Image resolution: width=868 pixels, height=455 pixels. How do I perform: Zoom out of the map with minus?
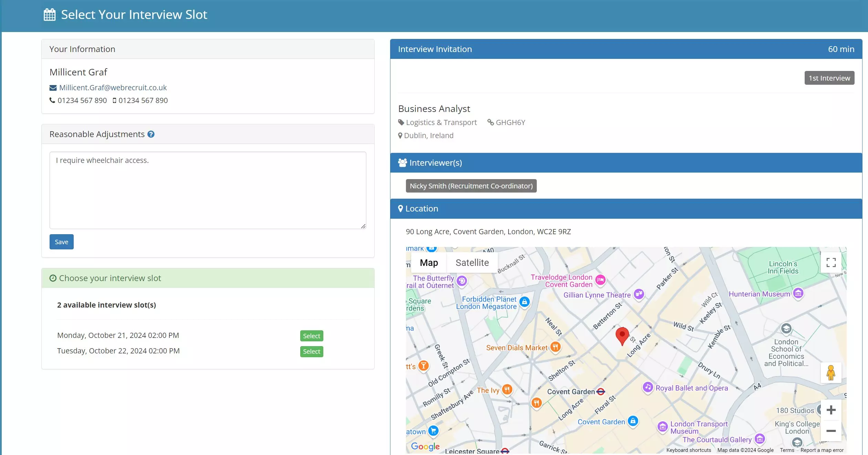(x=831, y=431)
